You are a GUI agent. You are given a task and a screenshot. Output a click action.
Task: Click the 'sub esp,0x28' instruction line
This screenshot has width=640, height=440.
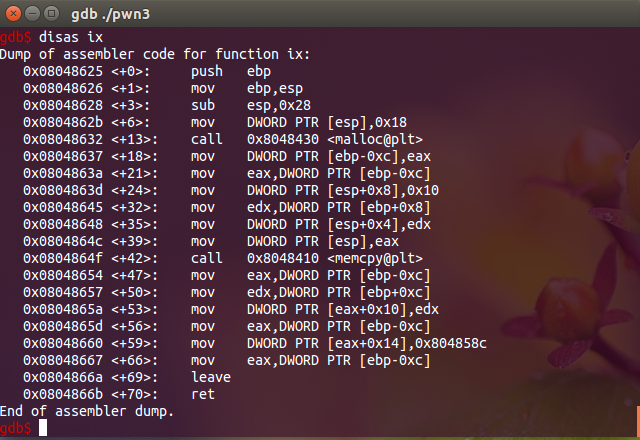click(251, 105)
